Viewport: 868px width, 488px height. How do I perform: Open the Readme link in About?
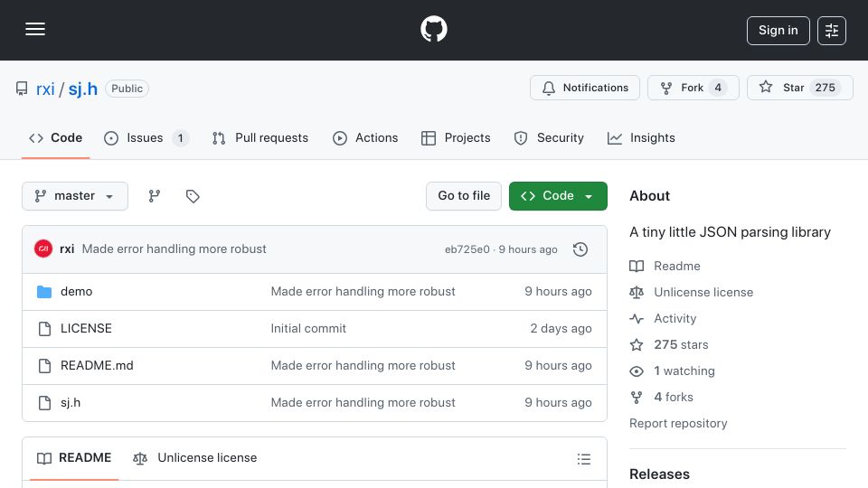[665, 266]
